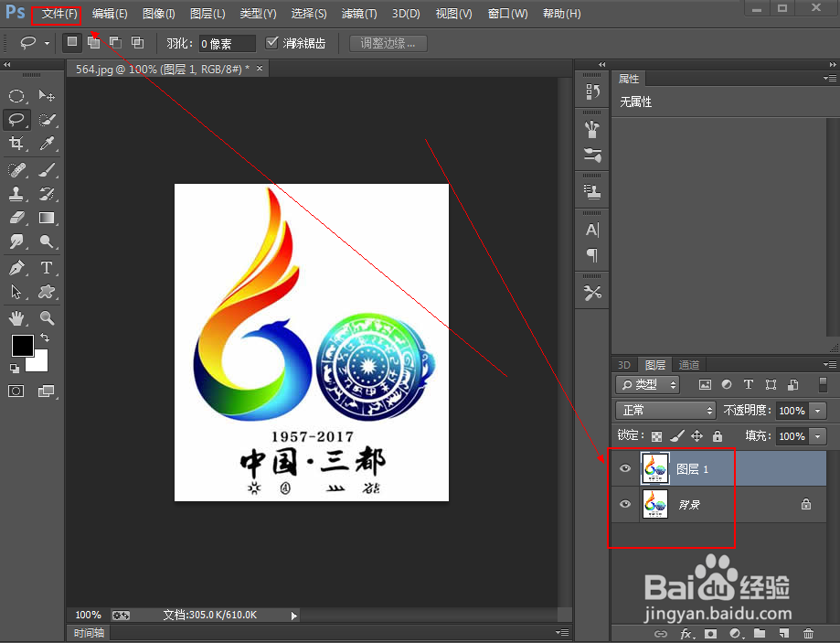Viewport: 840px width, 643px height.
Task: Open fill 填充 slider arrow
Action: 817,436
